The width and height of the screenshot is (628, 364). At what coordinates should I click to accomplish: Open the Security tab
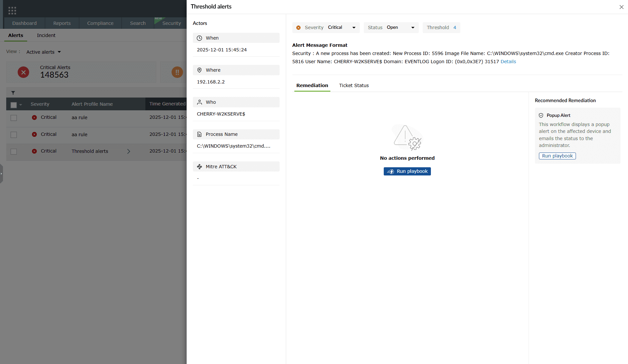(171, 23)
